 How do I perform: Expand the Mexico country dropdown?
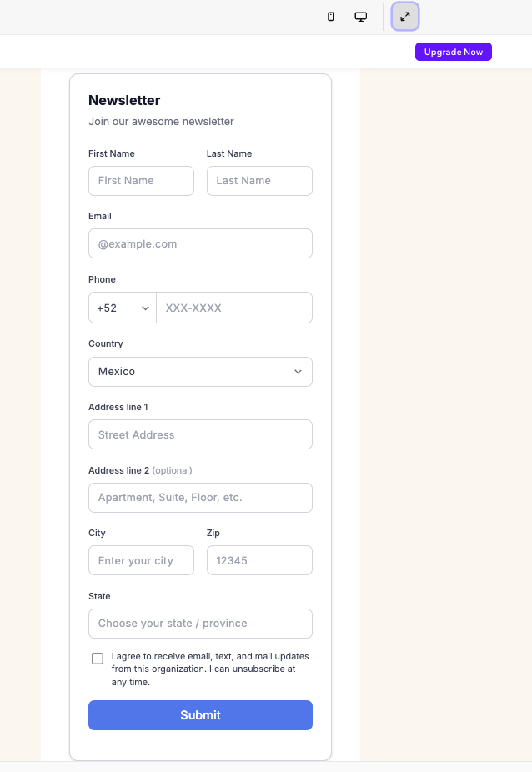pyautogui.click(x=200, y=372)
